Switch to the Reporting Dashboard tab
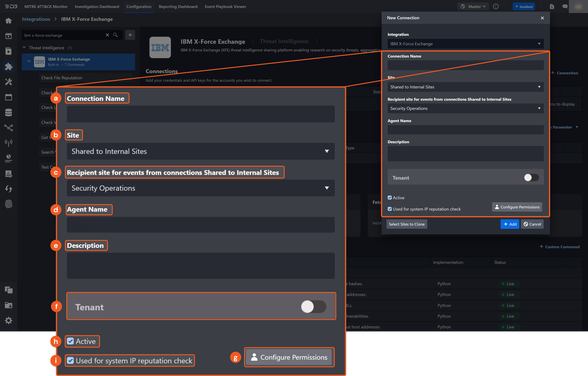Screen dimensions: 588x376 pos(178,7)
